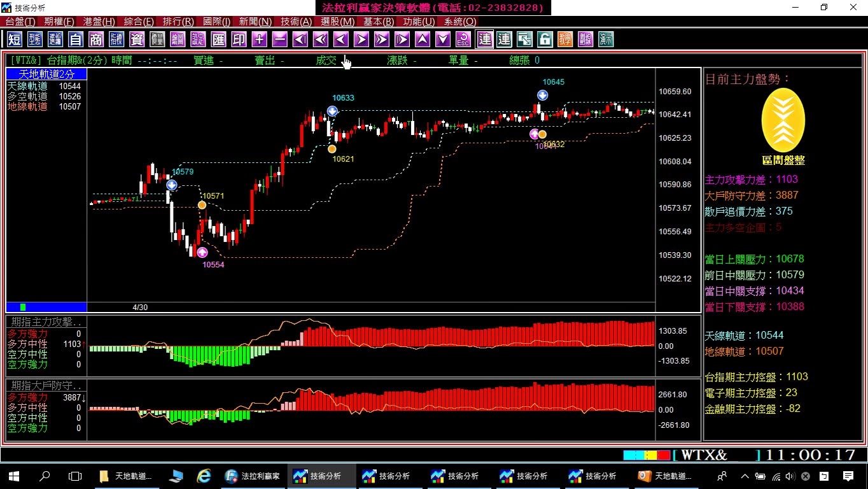Click the 天地軌道2分 indicator header
Image resolution: width=868 pixels, height=489 pixels.
coord(46,74)
